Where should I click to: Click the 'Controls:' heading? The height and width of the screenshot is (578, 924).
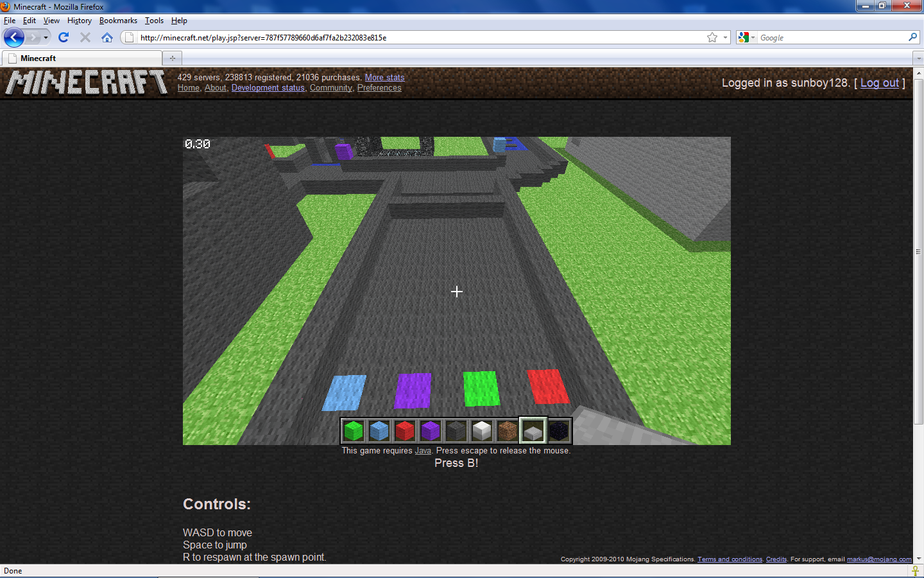click(217, 504)
